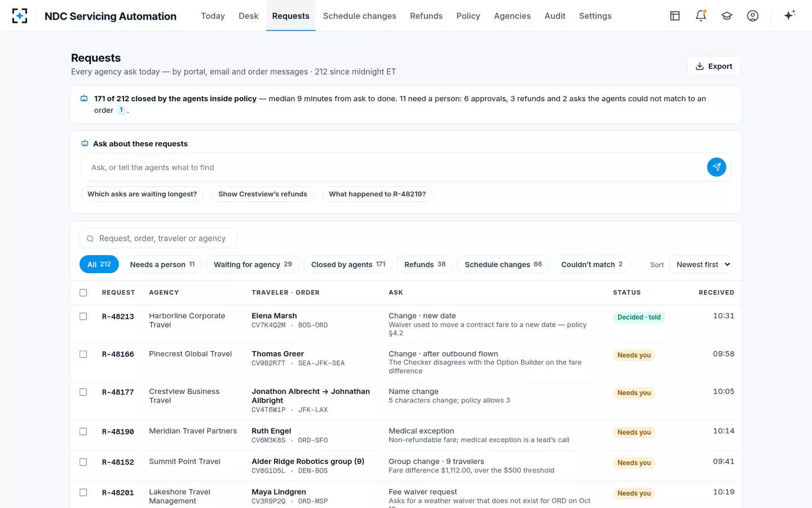Check the box for request R-48166
Screen dimensions: 812x508
[83, 354]
